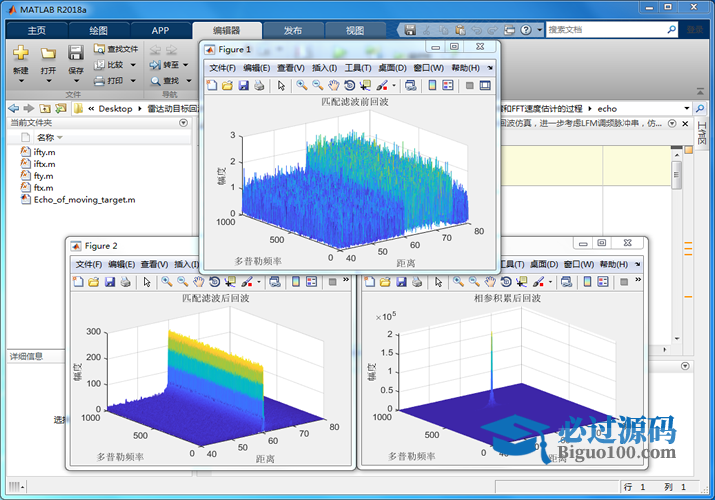Screen dimensions: 715x500
Task: Insert Legend icon in Figure 2 toolbar
Action: pyautogui.click(x=311, y=282)
